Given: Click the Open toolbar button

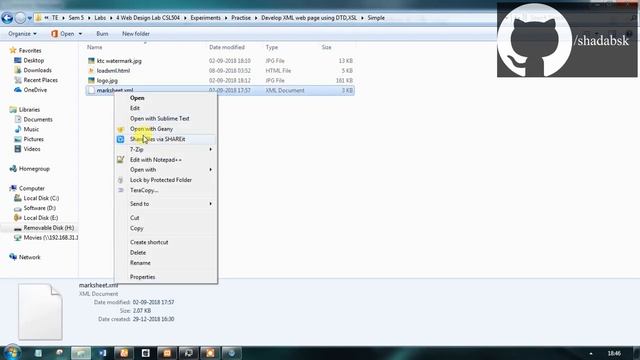Looking at the screenshot, I should pos(62,34).
